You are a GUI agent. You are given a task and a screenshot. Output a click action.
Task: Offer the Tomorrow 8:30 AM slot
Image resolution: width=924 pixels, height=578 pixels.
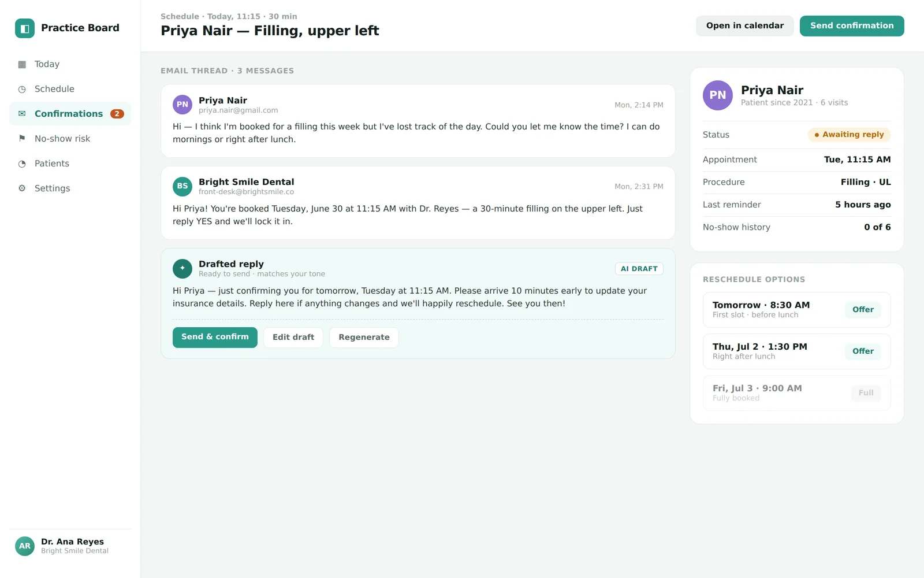863,310
